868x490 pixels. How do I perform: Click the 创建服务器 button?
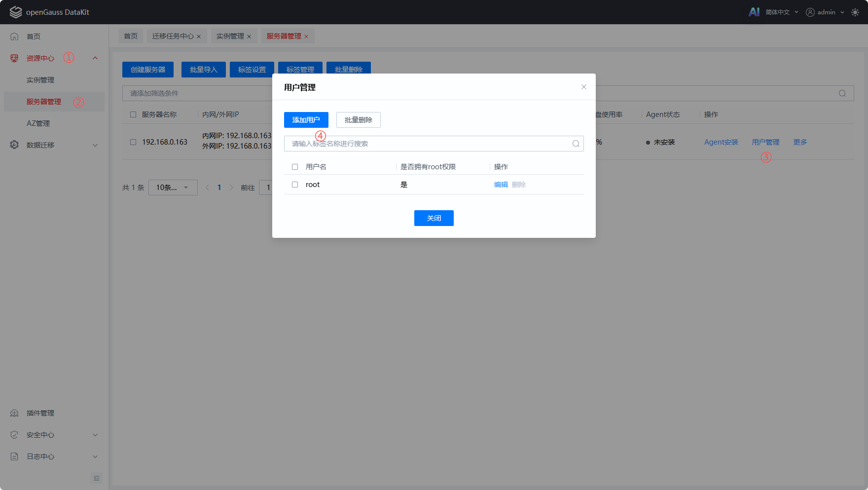[148, 70]
